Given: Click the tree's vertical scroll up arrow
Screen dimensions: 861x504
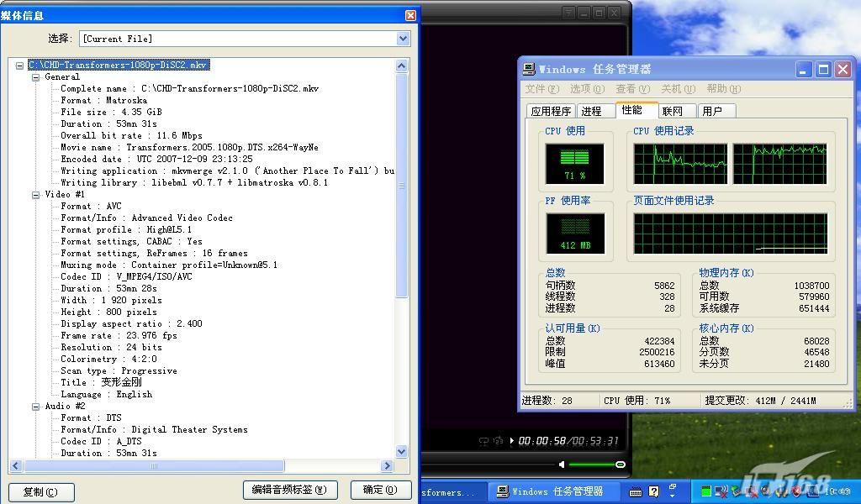Looking at the screenshot, I should (401, 66).
